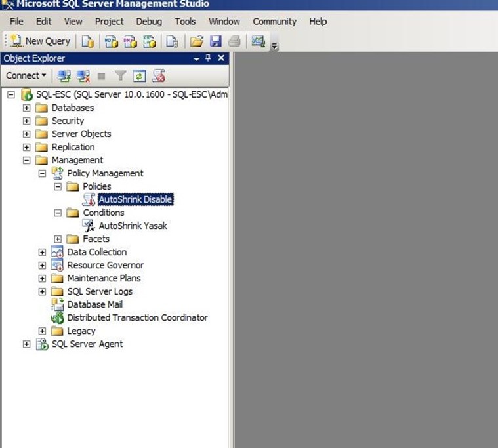Click the Print icon in toolbar
498x448 pixels.
coord(234,41)
